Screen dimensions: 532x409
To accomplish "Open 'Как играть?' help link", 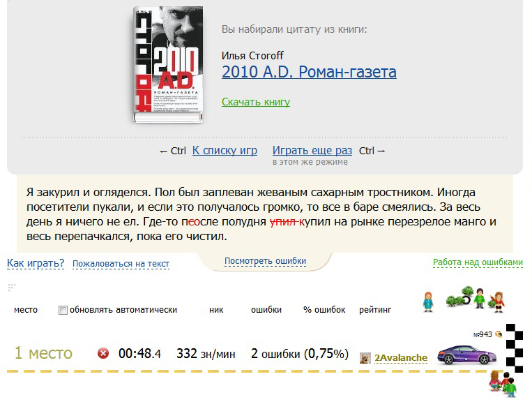I will tap(36, 263).
